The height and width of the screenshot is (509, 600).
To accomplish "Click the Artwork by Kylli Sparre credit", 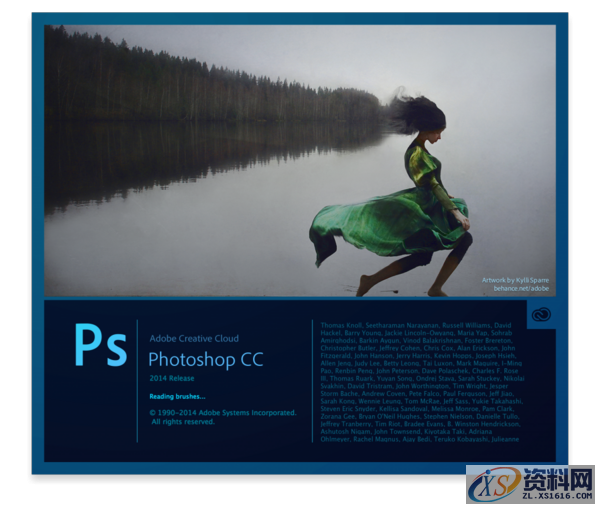I will point(517,280).
